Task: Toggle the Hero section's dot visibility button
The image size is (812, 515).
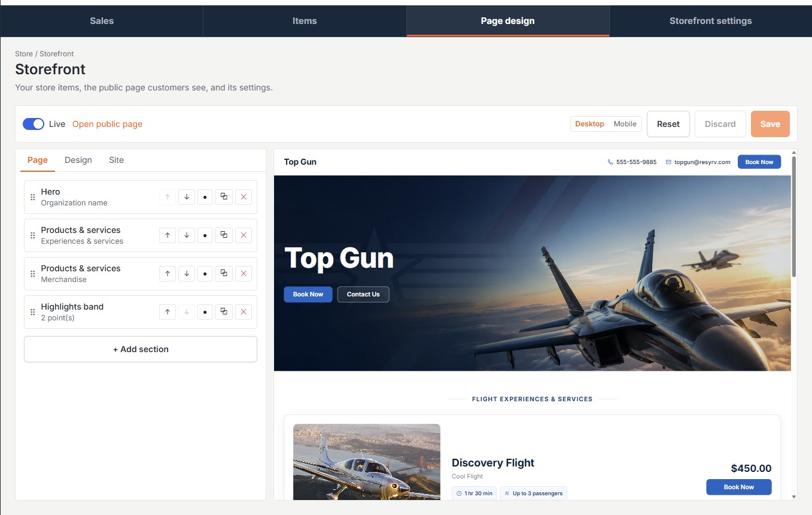Action: [205, 197]
